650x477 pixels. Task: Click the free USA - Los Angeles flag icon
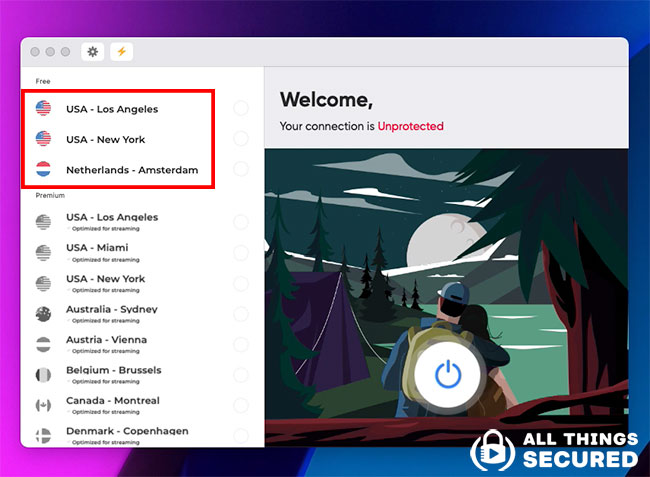click(43, 108)
